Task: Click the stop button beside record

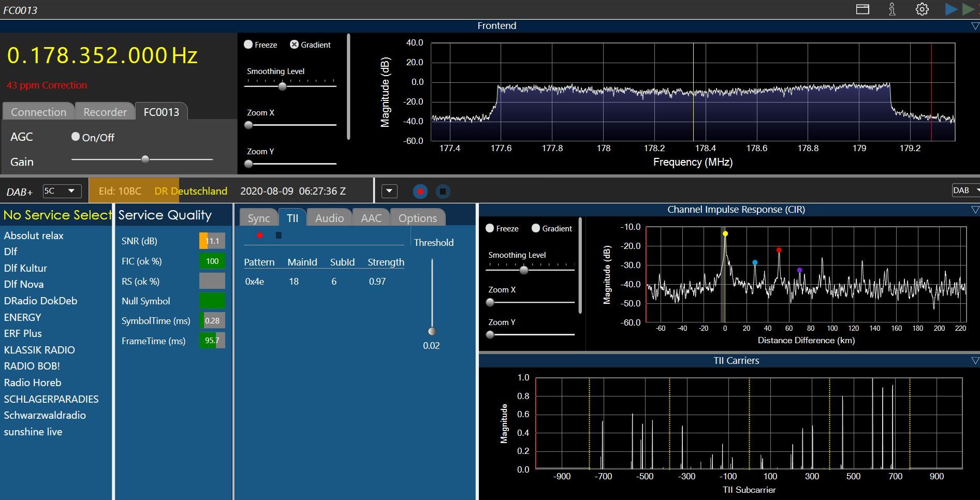Action: point(443,192)
